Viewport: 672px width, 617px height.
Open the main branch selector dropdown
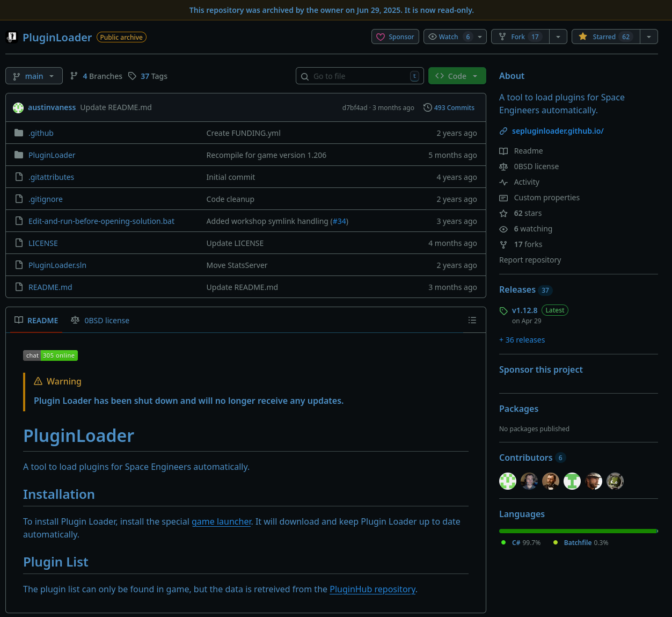pyautogui.click(x=34, y=76)
